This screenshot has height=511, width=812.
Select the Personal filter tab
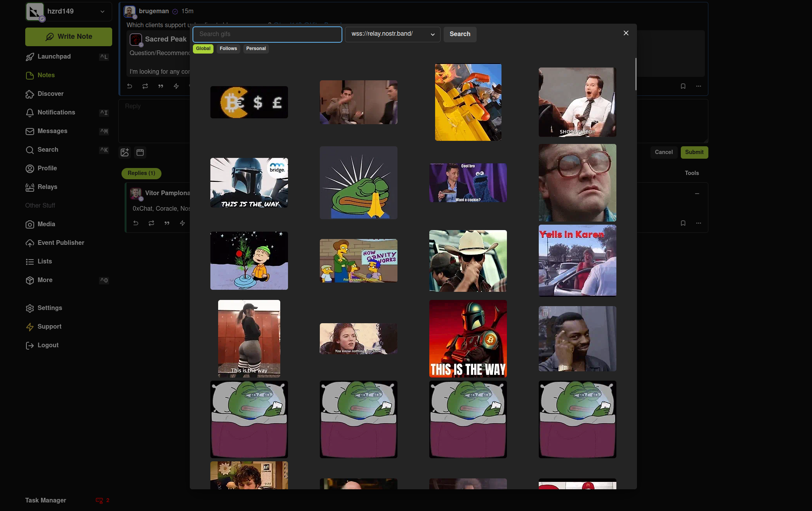[256, 49]
